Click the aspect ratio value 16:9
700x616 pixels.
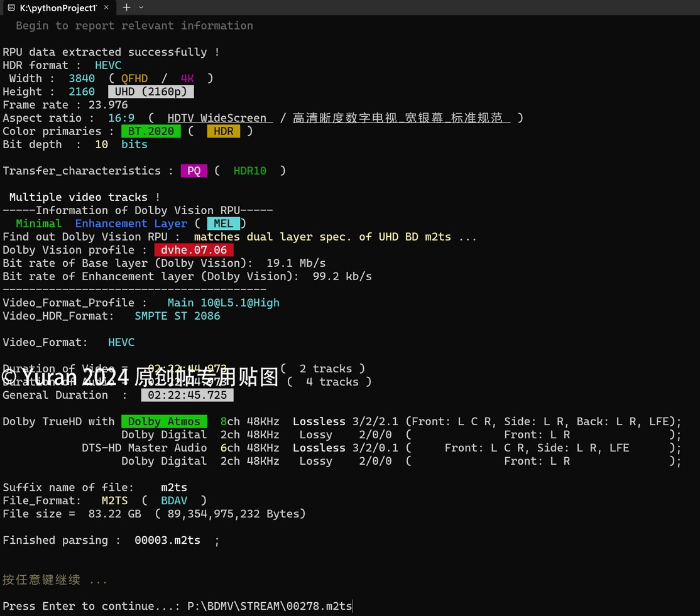[x=121, y=118]
